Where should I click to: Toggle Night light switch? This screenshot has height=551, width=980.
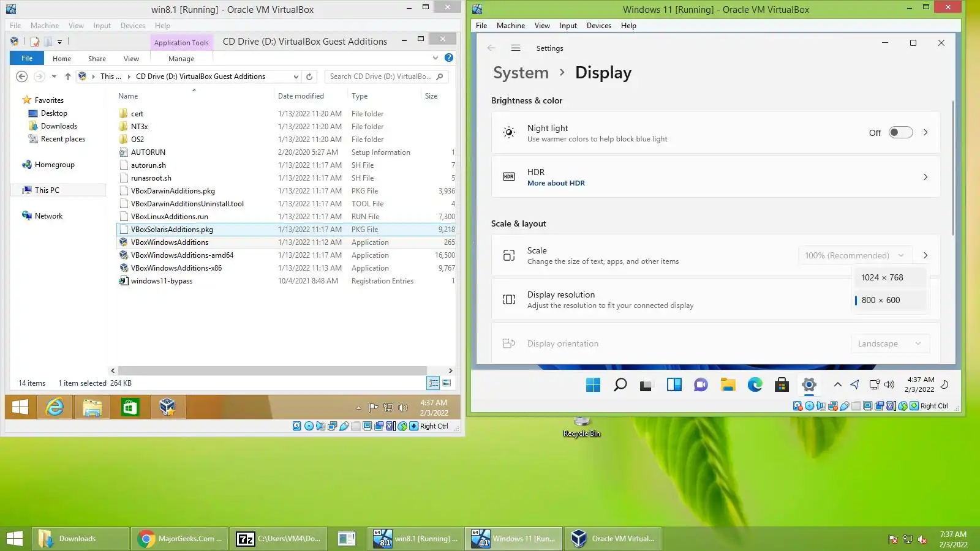tap(901, 132)
